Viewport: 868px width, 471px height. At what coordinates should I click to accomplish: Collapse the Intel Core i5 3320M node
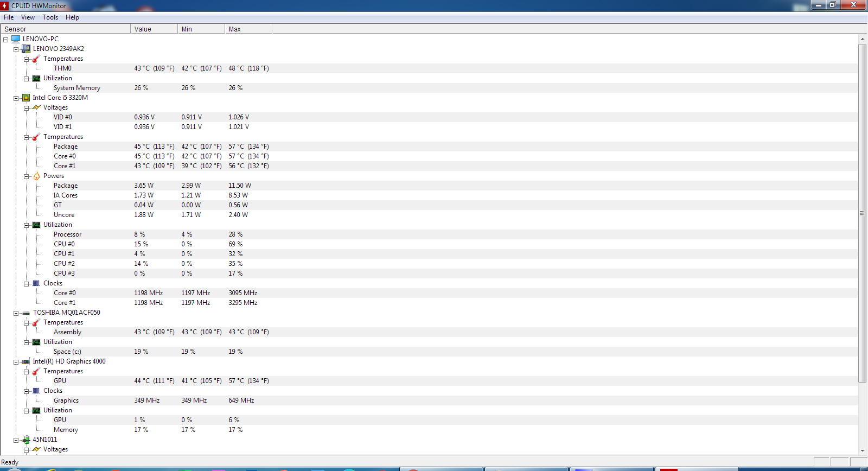point(16,98)
